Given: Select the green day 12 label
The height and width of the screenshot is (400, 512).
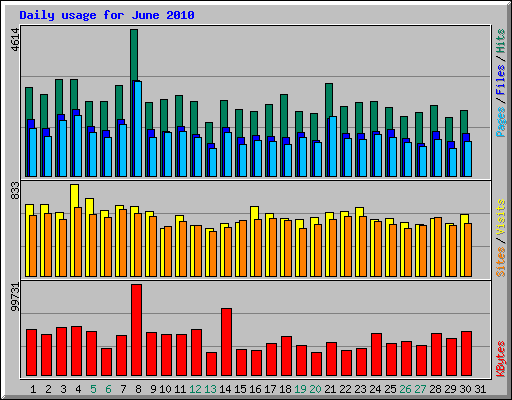Looking at the screenshot, I should click(195, 389).
